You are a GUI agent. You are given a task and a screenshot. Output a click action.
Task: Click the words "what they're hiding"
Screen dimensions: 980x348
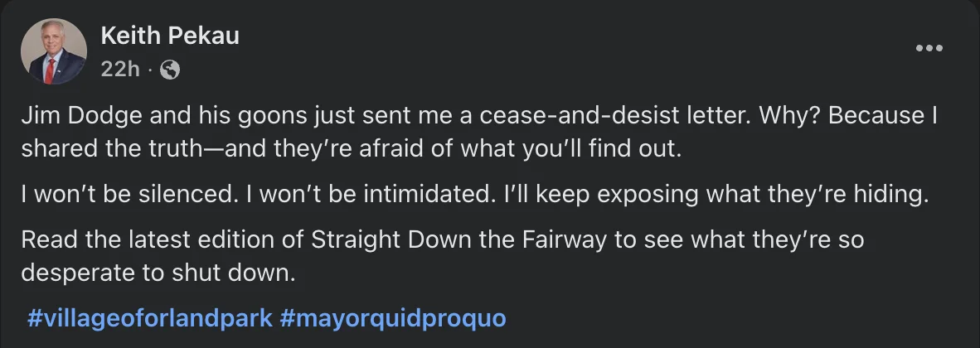817,195
